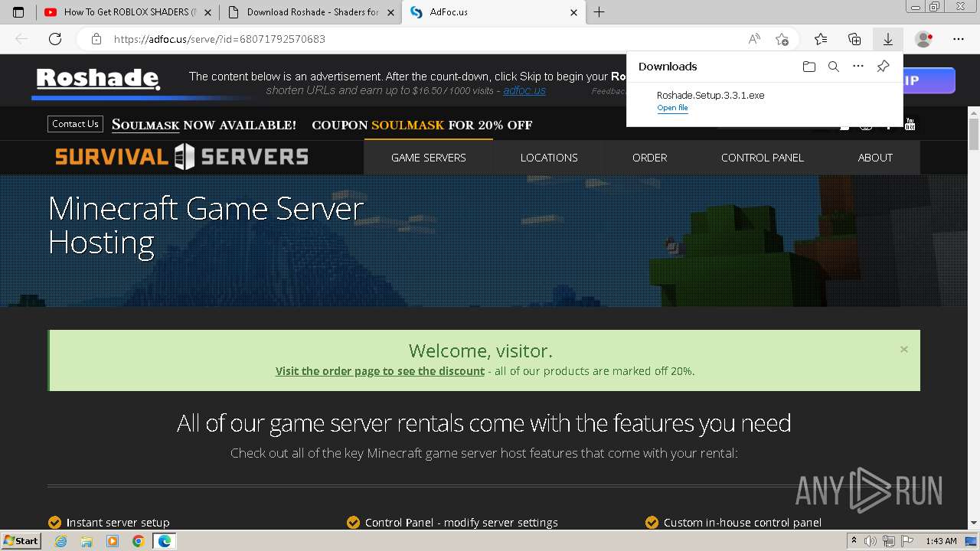Open Windows Media Player from taskbar

pyautogui.click(x=113, y=541)
